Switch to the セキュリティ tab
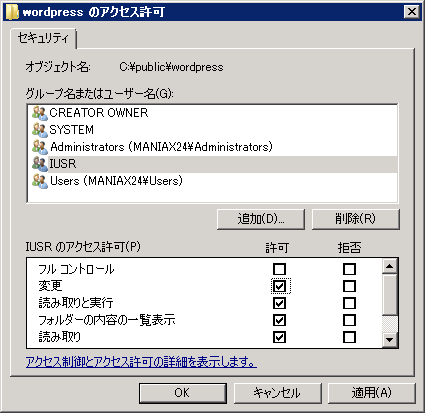Viewport: 425px width, 413px height. point(43,39)
